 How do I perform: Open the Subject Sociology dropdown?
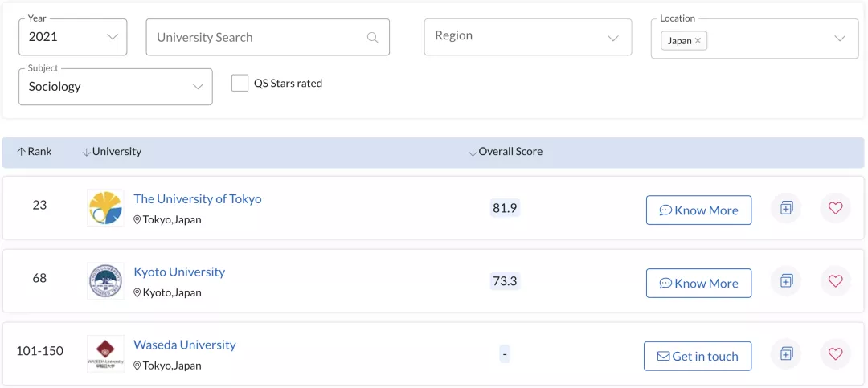pyautogui.click(x=116, y=87)
